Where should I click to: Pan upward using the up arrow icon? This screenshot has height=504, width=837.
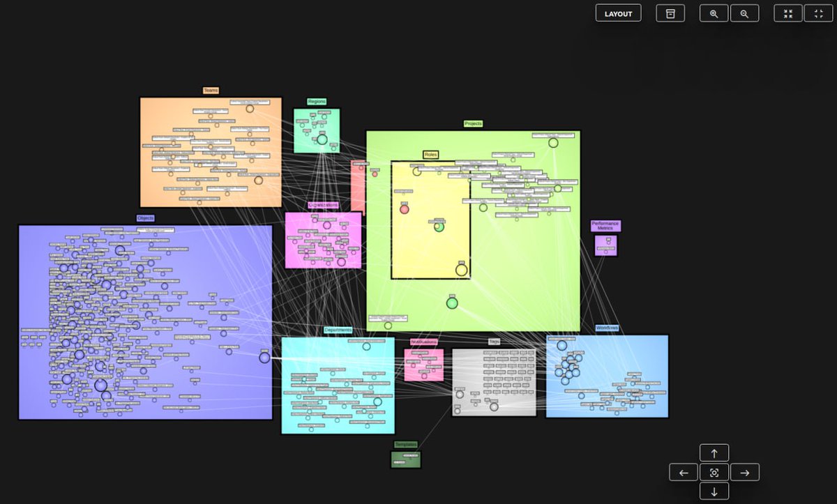(x=714, y=452)
